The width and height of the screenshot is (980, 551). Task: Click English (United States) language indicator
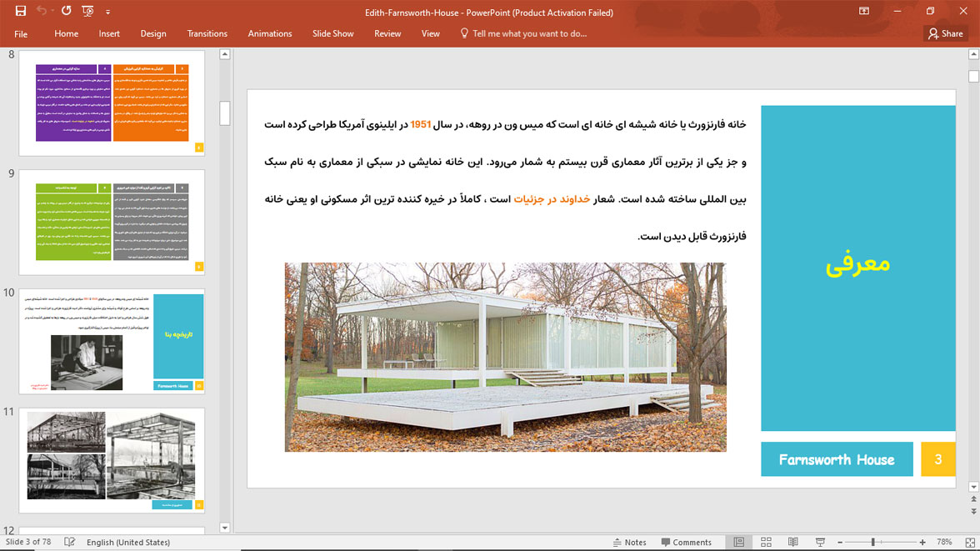point(128,542)
